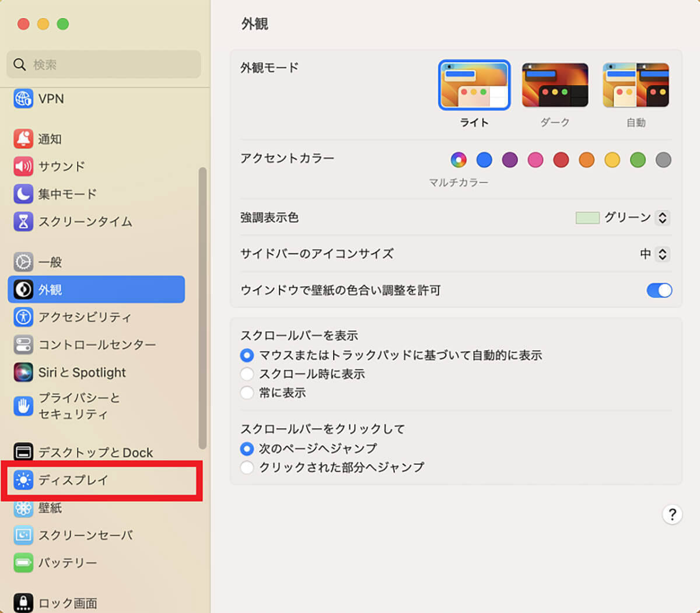Click the green highlight color preview swatch
The width and height of the screenshot is (700, 613).
[587, 218]
